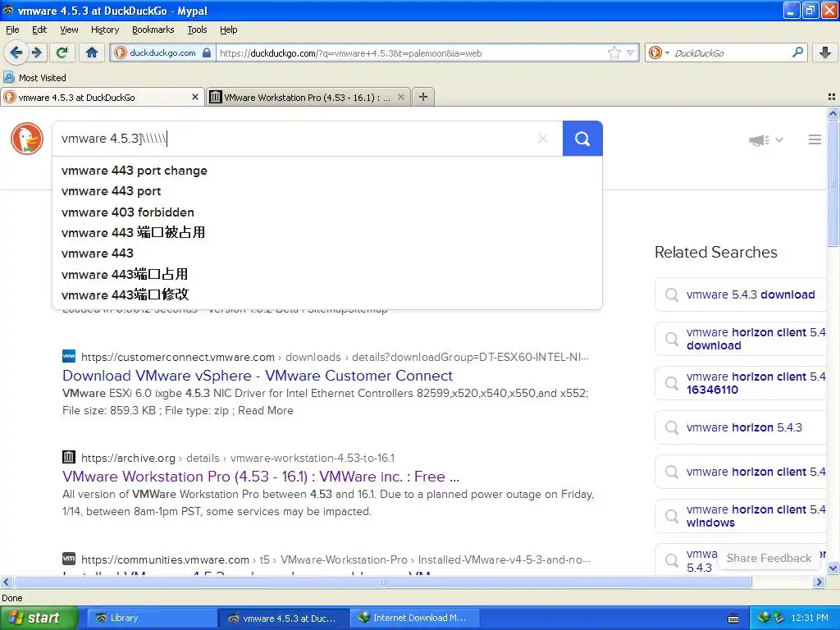Viewport: 840px width, 630px height.
Task: Switch to Library window in taskbar
Action: (151, 619)
